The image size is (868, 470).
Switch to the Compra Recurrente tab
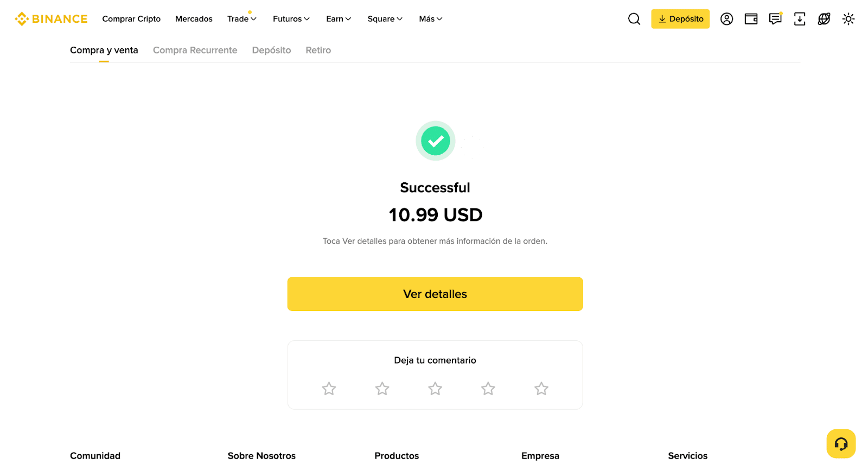pos(195,50)
